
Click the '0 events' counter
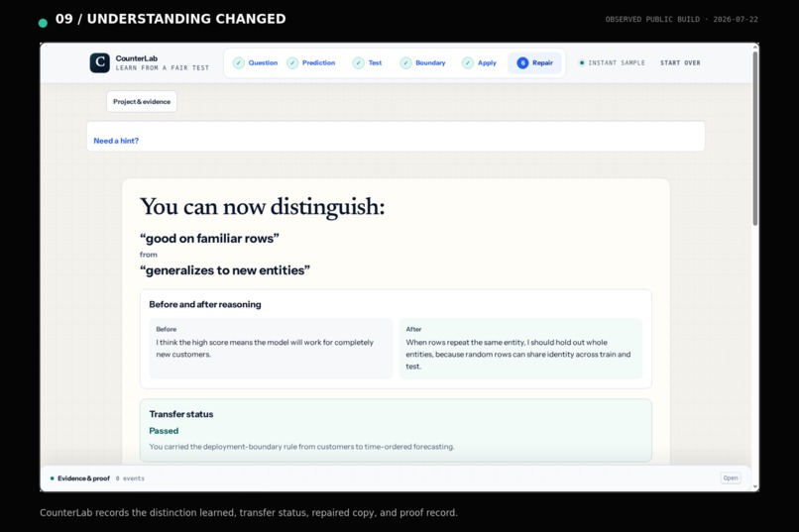[x=130, y=479]
